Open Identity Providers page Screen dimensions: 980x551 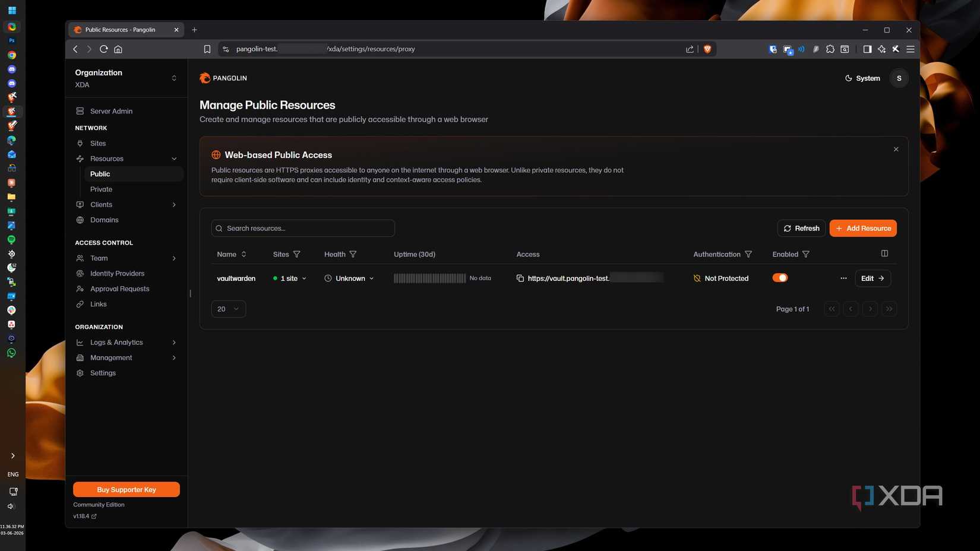click(117, 274)
